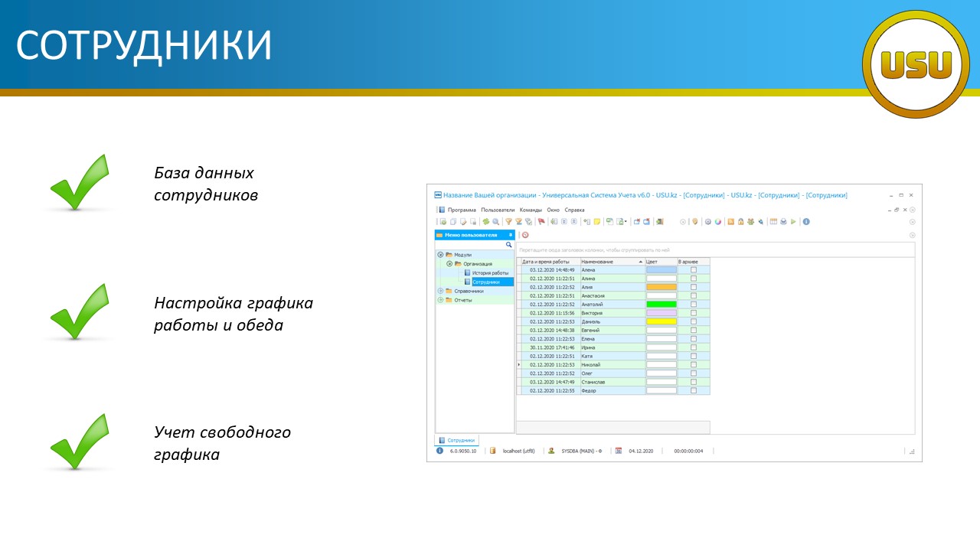Viewport: 980px width, 551px height.
Task: Click the database icon in status bar
Action: tap(493, 451)
